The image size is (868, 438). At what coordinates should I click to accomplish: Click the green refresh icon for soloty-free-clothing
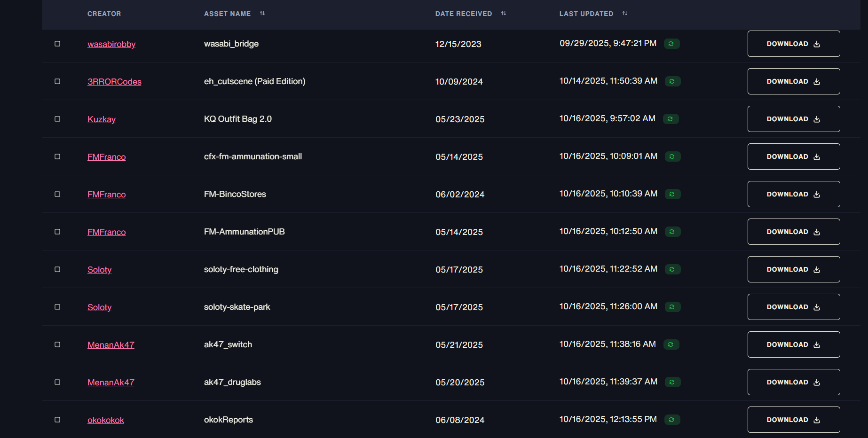click(672, 269)
